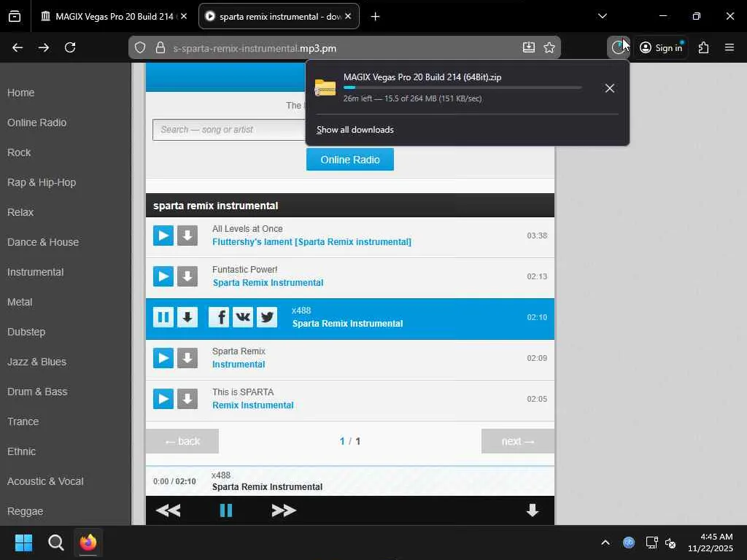Select Reggae genre in sidebar

(26, 511)
